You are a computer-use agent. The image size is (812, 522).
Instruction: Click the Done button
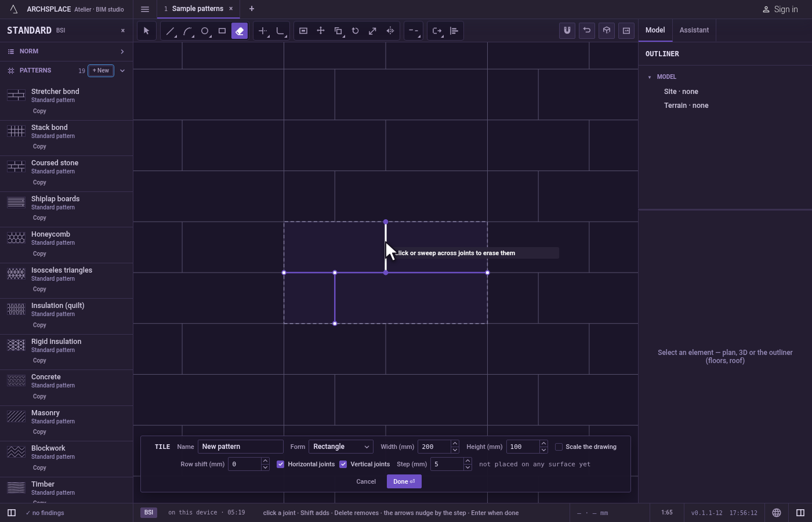[404, 481]
